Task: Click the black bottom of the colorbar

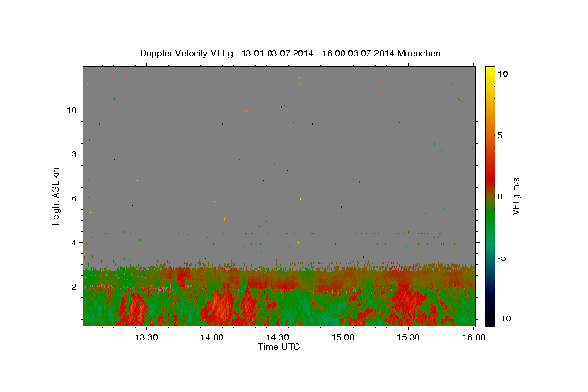Action: pos(490,318)
